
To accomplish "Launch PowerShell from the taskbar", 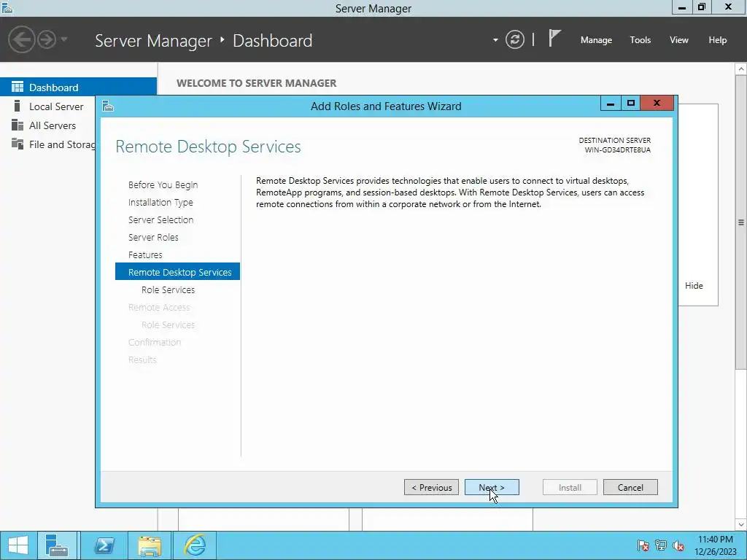I will [x=104, y=545].
